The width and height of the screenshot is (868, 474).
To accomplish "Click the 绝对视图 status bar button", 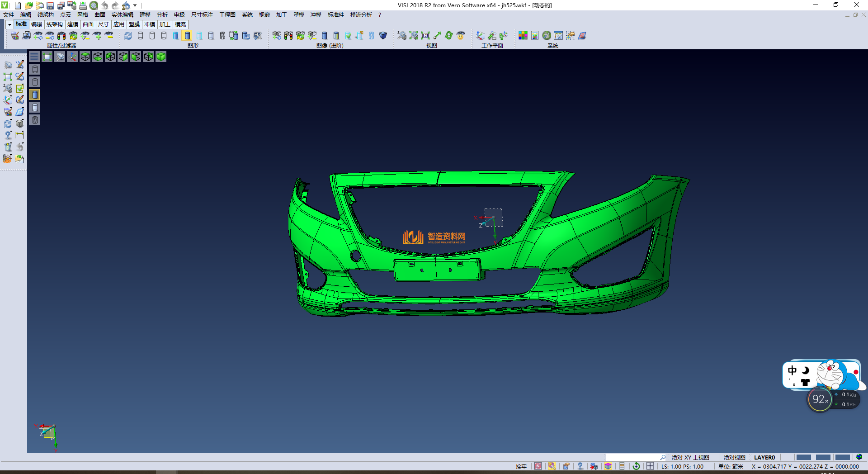I will click(734, 457).
